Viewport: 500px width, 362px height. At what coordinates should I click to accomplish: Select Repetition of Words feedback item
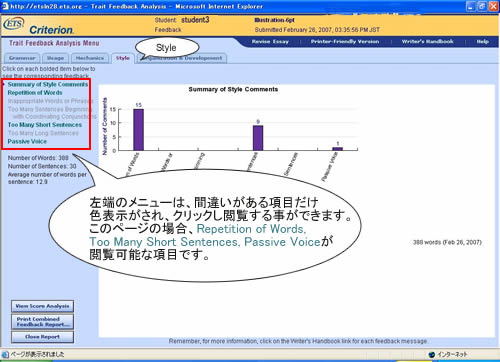(x=35, y=93)
